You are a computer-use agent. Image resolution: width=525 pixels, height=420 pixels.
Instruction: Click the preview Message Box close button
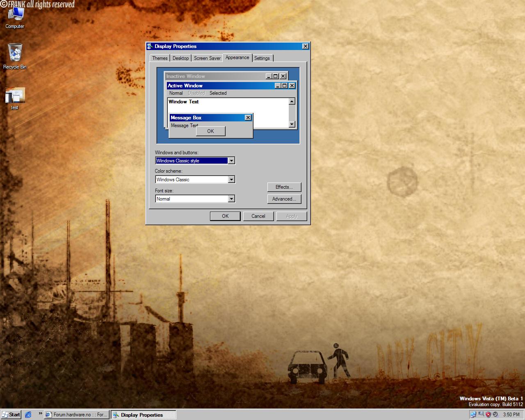coord(248,118)
